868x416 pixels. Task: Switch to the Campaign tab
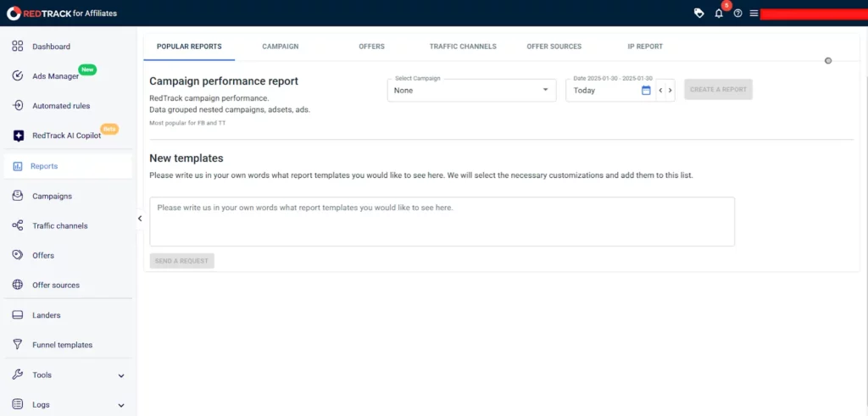pyautogui.click(x=280, y=47)
